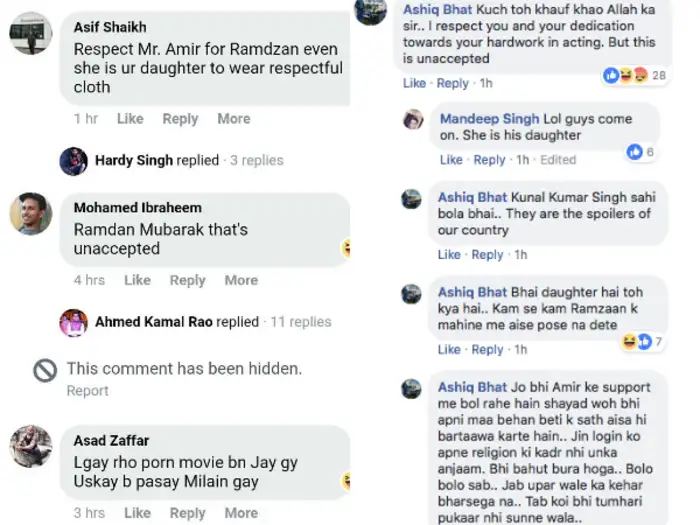Screen dimensions: 700x525
Task: Click Asif Shaikh's profile picture
Action: coord(31,33)
